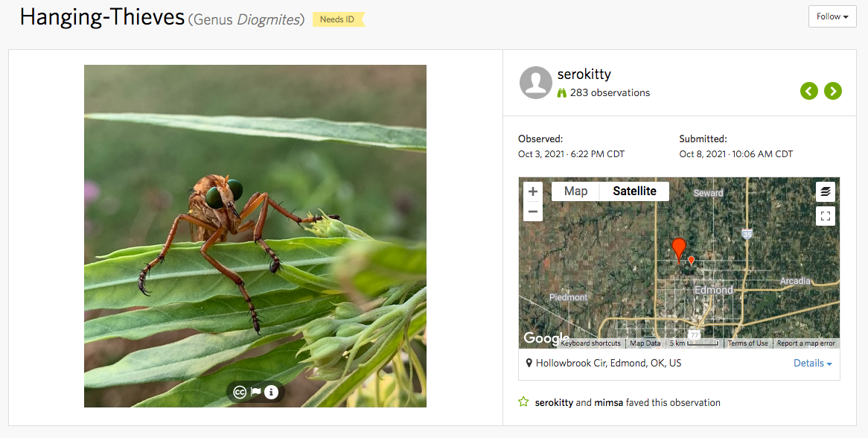The height and width of the screenshot is (438, 868).
Task: Toggle fullscreen map view
Action: (x=825, y=216)
